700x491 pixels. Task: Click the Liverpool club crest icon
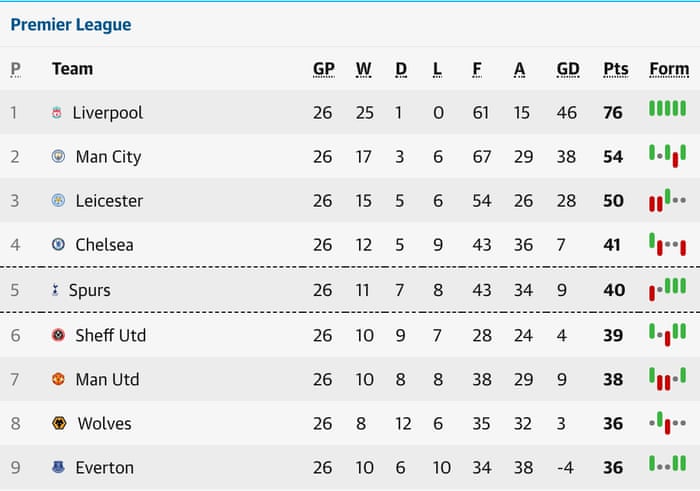pyautogui.click(x=57, y=113)
